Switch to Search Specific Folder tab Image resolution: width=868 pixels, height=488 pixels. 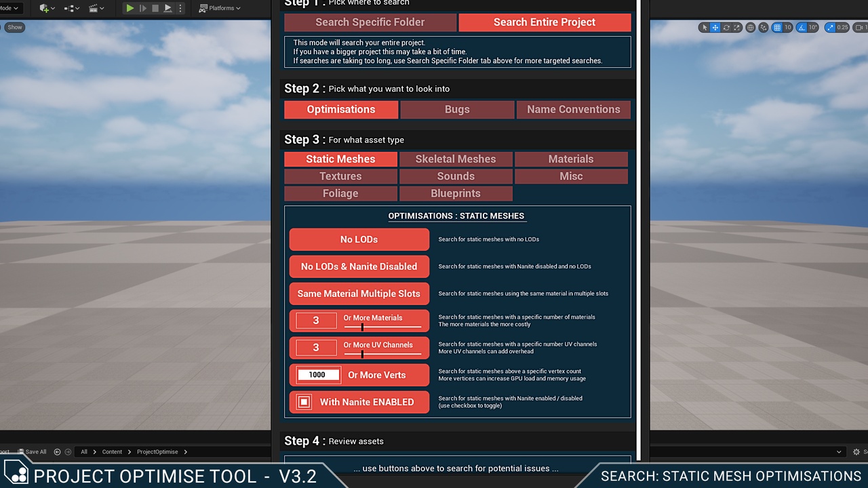tap(370, 22)
